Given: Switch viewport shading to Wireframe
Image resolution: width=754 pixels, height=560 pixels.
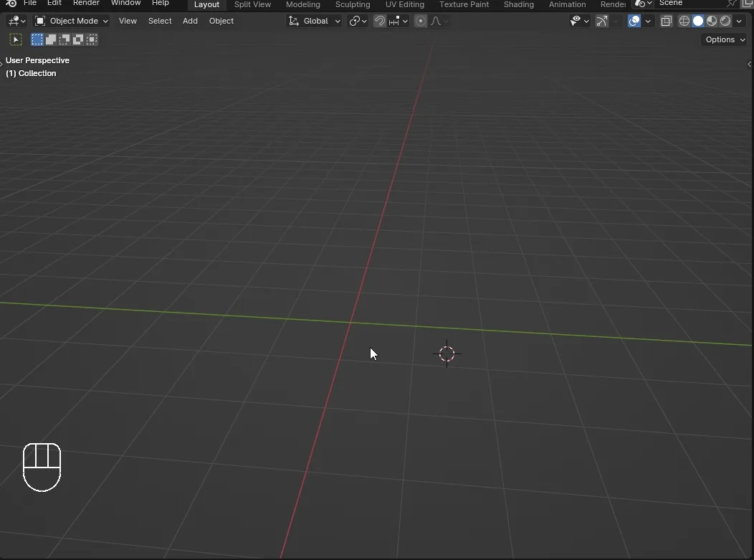Looking at the screenshot, I should click(x=684, y=21).
